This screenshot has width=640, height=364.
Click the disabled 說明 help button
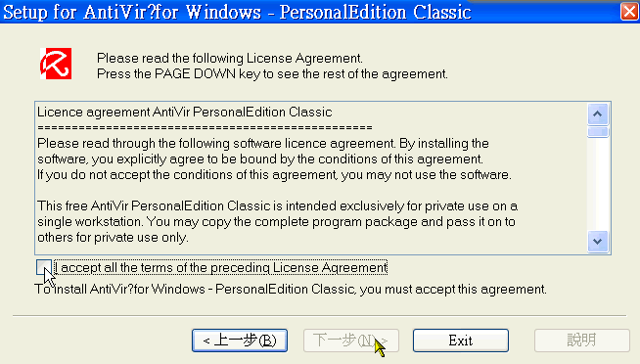[x=582, y=341]
